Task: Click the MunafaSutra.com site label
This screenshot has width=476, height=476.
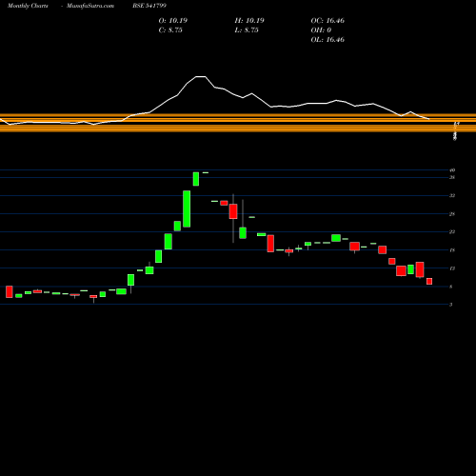Action: point(90,6)
